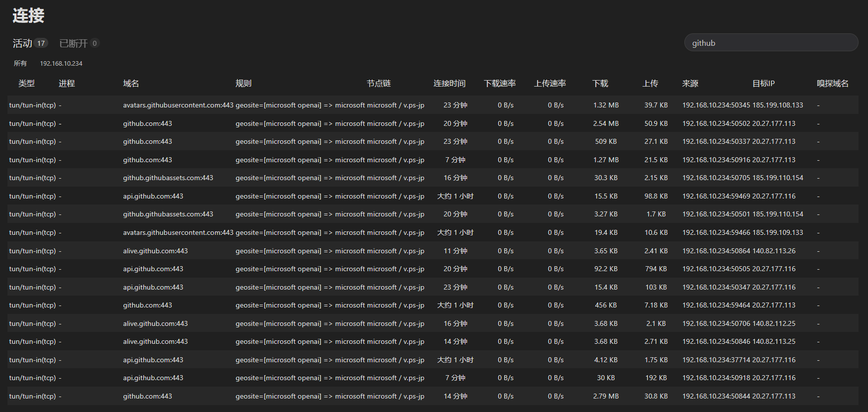Select github.com row with 2.79 MB download
The height and width of the screenshot is (412, 868).
(x=433, y=396)
